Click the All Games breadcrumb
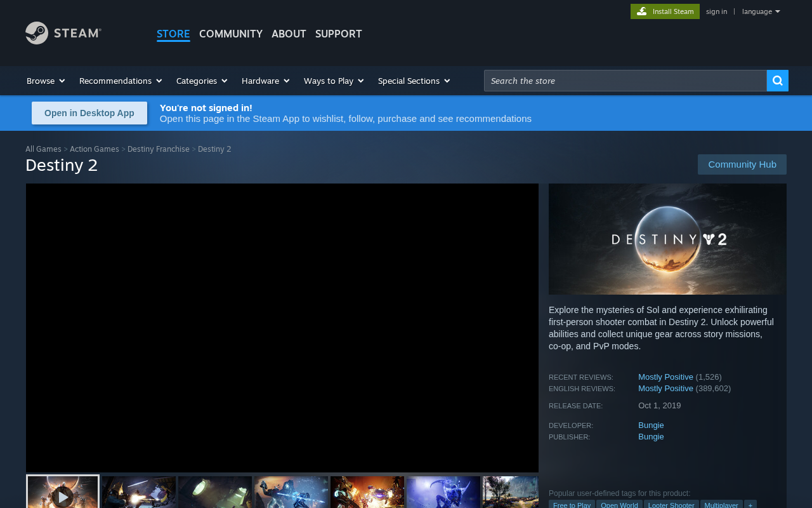The width and height of the screenshot is (812, 508). pos(43,149)
